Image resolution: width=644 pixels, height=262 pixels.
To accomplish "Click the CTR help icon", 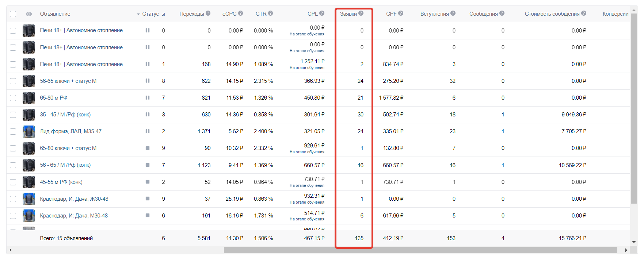I will click(270, 14).
